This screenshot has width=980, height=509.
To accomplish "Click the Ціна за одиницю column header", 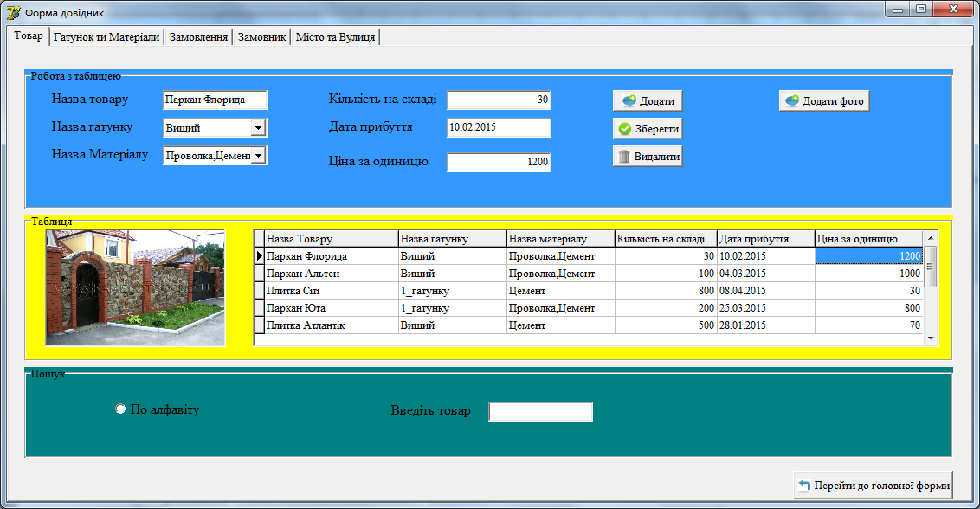I will pyautogui.click(x=868, y=238).
